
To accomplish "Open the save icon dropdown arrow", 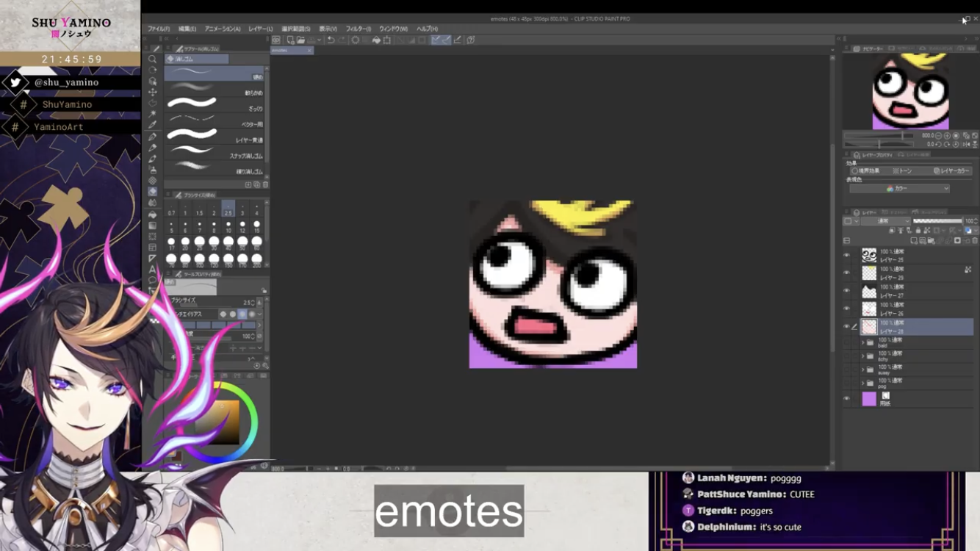I will (319, 40).
